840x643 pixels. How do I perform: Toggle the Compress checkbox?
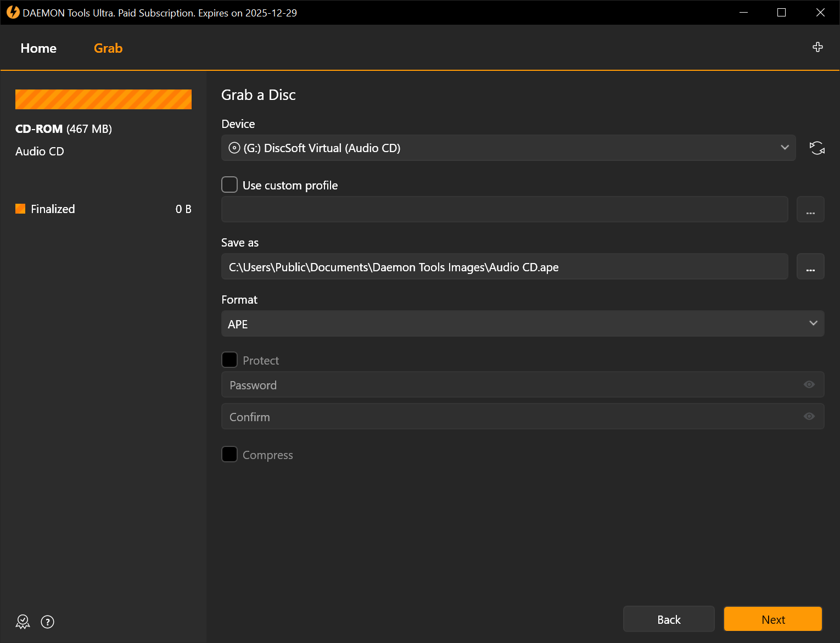229,455
